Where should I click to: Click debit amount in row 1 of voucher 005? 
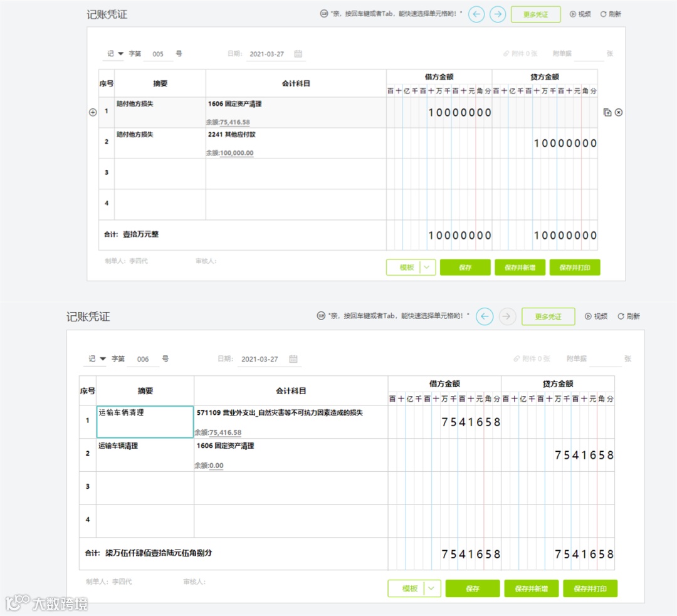click(x=439, y=112)
